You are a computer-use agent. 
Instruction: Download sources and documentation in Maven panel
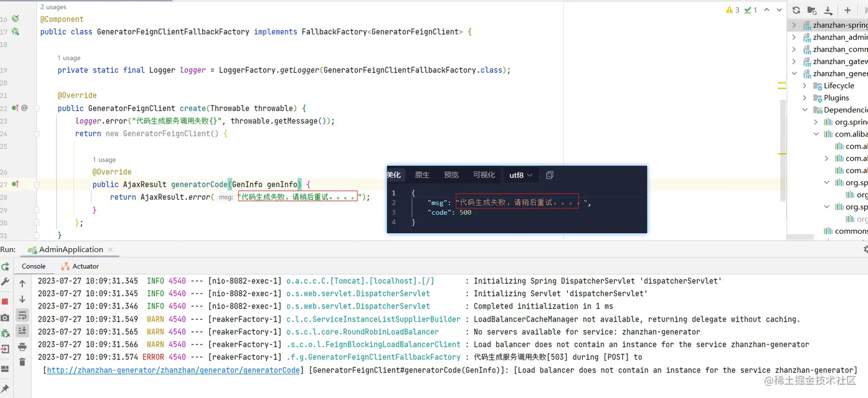828,10
